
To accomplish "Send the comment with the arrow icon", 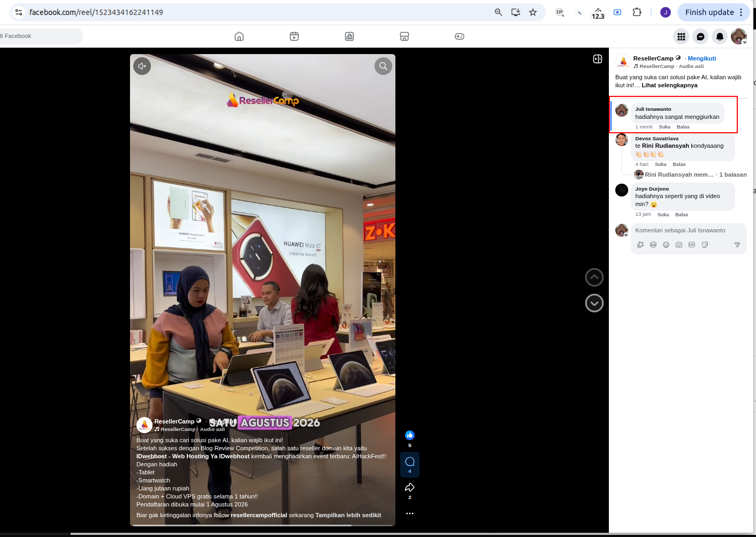I will (737, 245).
